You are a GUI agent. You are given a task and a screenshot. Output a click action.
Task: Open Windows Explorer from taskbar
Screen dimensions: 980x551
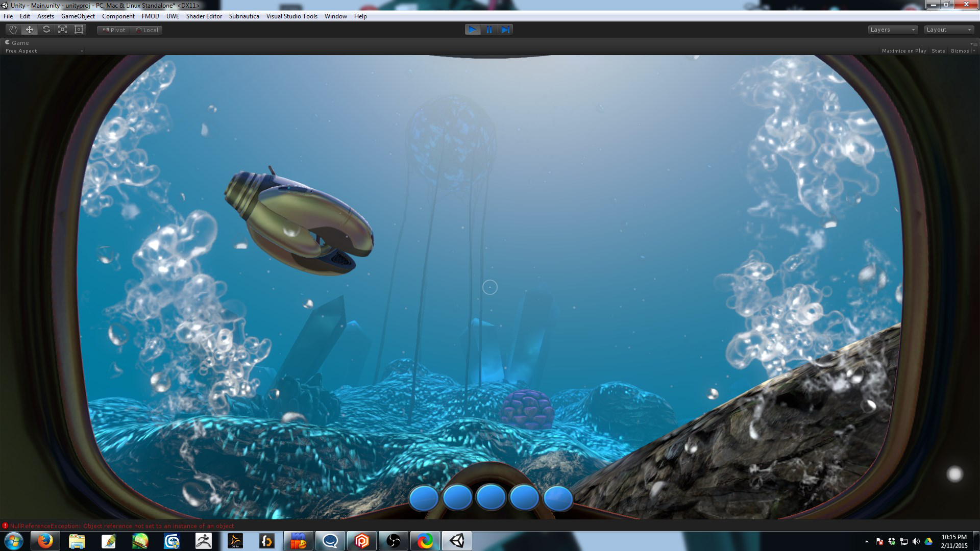pyautogui.click(x=77, y=541)
